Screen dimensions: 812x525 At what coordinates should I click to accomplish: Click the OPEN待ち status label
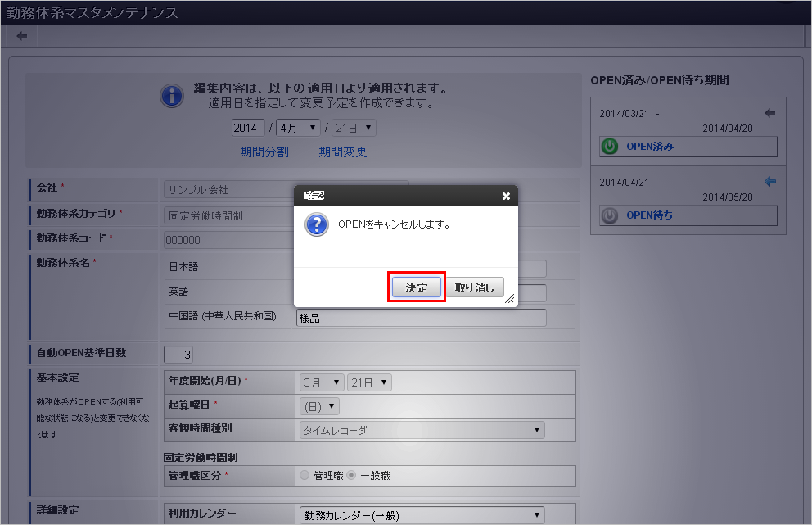click(649, 215)
